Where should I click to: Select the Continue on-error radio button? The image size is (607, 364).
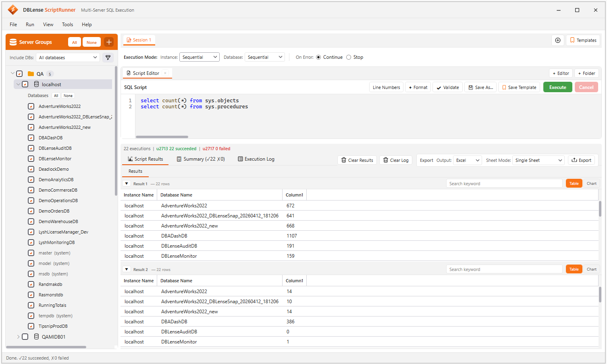click(318, 57)
